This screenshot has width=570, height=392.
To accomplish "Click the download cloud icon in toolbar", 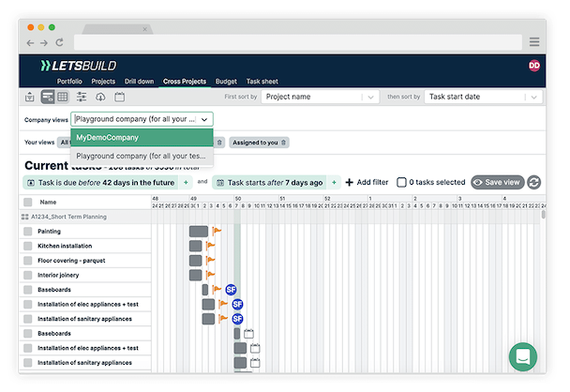I will (x=100, y=97).
